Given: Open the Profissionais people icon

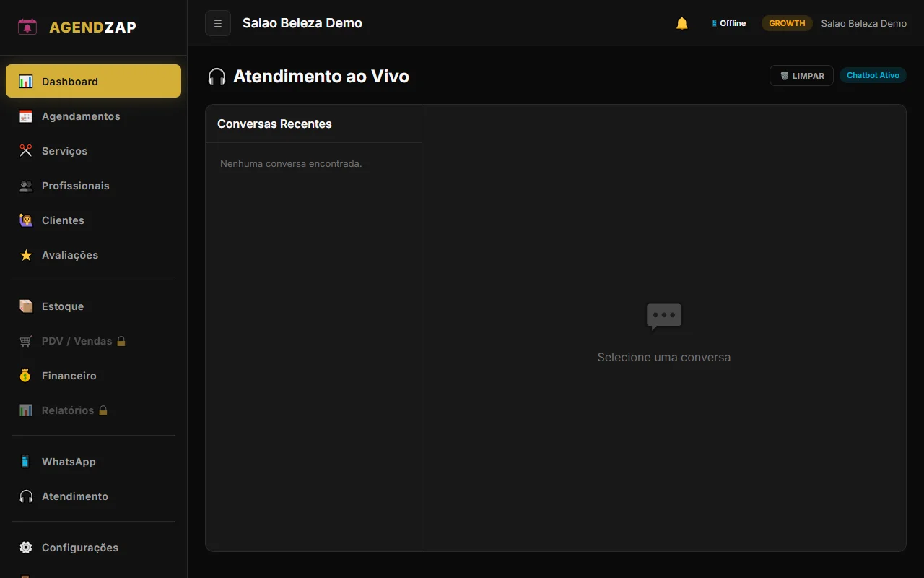Looking at the screenshot, I should pos(26,186).
